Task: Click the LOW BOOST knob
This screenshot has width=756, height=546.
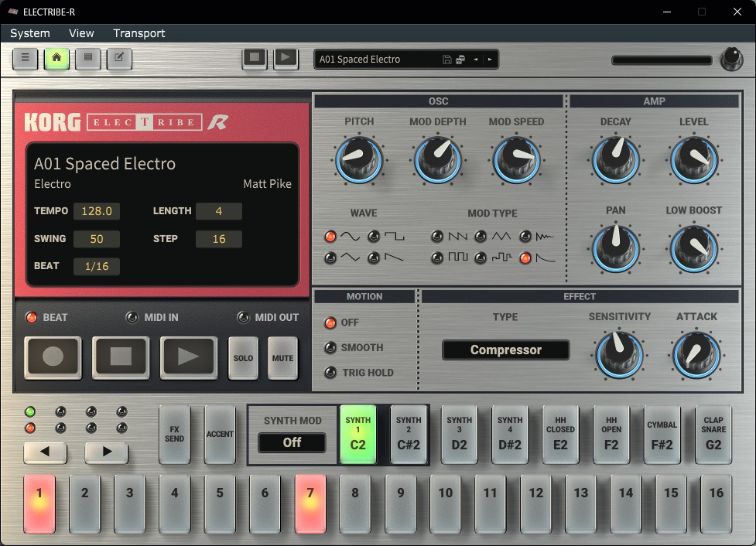Action: tap(694, 249)
